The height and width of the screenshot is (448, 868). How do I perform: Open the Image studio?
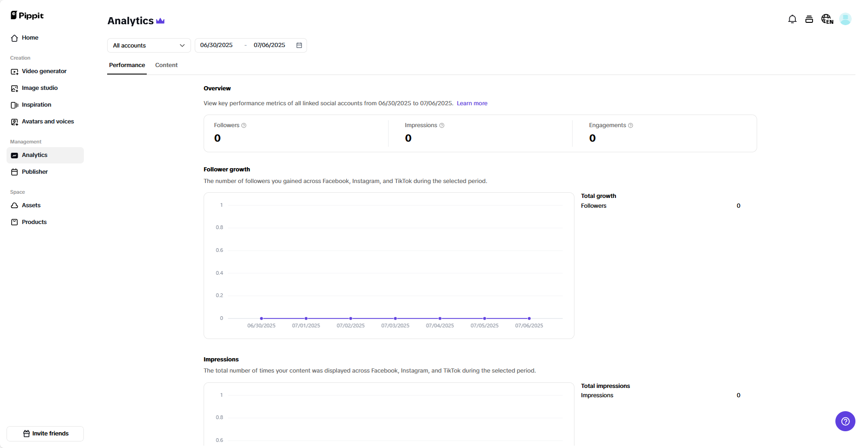(x=40, y=88)
